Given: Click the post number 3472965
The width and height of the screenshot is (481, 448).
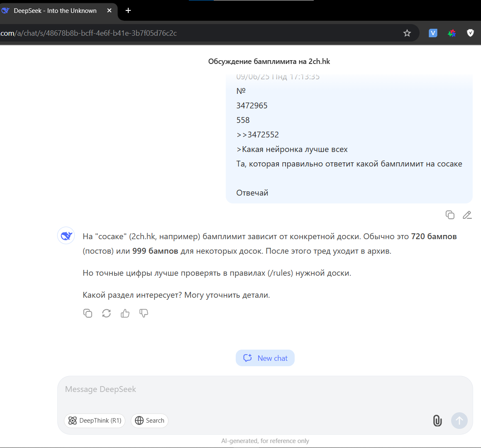Looking at the screenshot, I should click(252, 105).
